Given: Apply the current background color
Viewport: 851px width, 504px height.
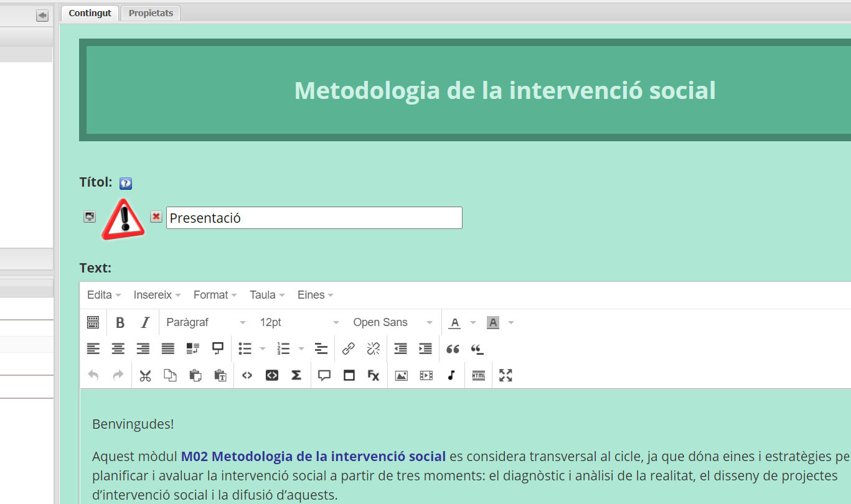Looking at the screenshot, I should [493, 322].
